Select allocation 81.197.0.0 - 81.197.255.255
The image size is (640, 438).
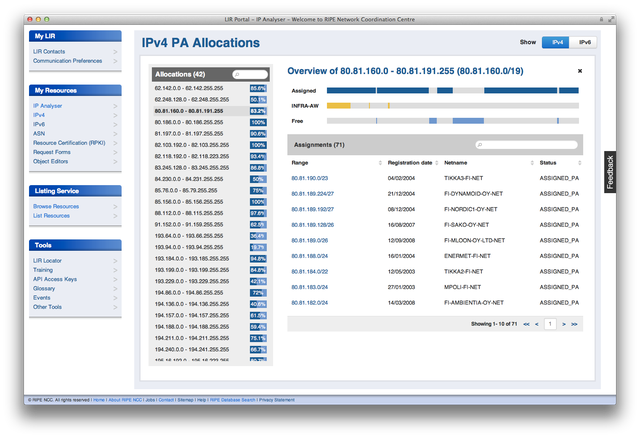coord(211,134)
